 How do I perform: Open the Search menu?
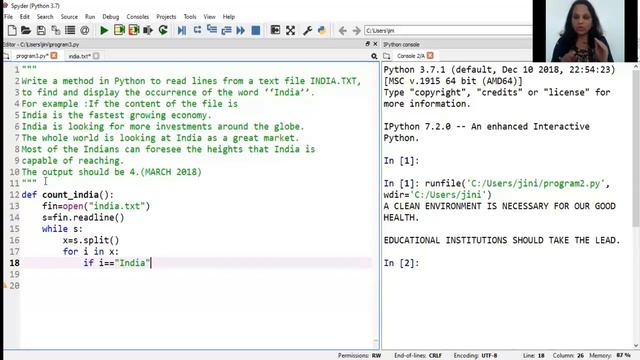(x=45, y=17)
